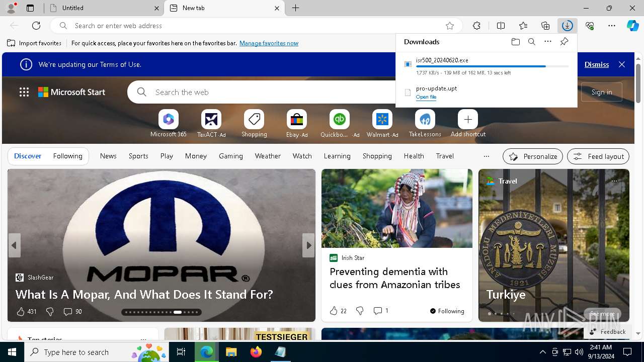Click Import favorites button
Image resolution: width=644 pixels, height=362 pixels.
tap(34, 43)
